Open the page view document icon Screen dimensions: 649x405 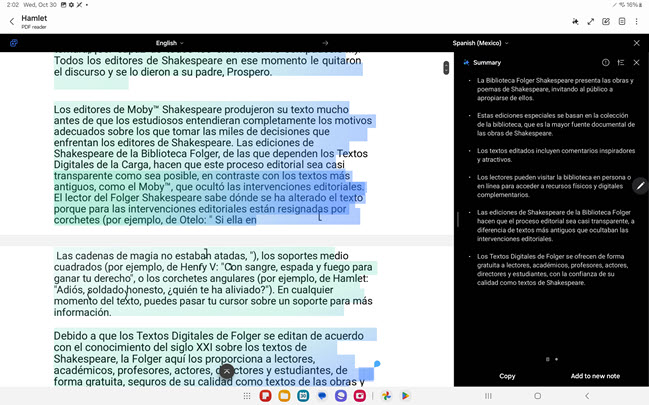point(622,22)
